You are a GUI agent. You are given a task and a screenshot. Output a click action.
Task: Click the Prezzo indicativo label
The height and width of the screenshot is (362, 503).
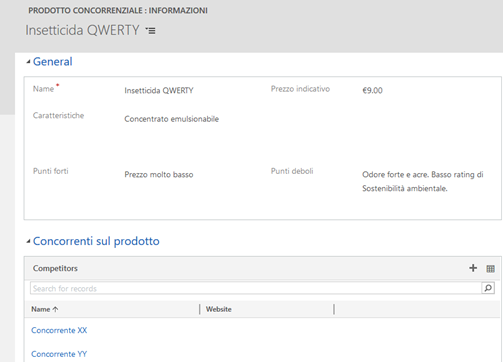coord(300,89)
